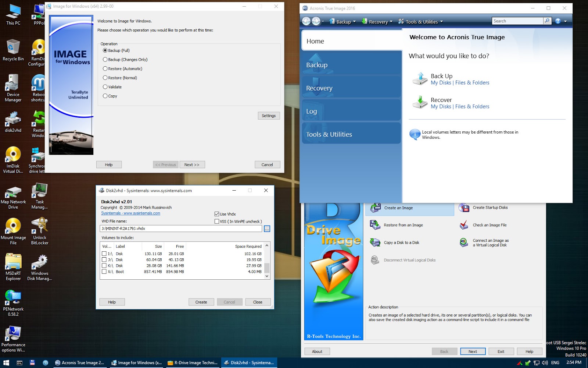
Task: Select Backup (Full) radio button
Action: [x=105, y=50]
